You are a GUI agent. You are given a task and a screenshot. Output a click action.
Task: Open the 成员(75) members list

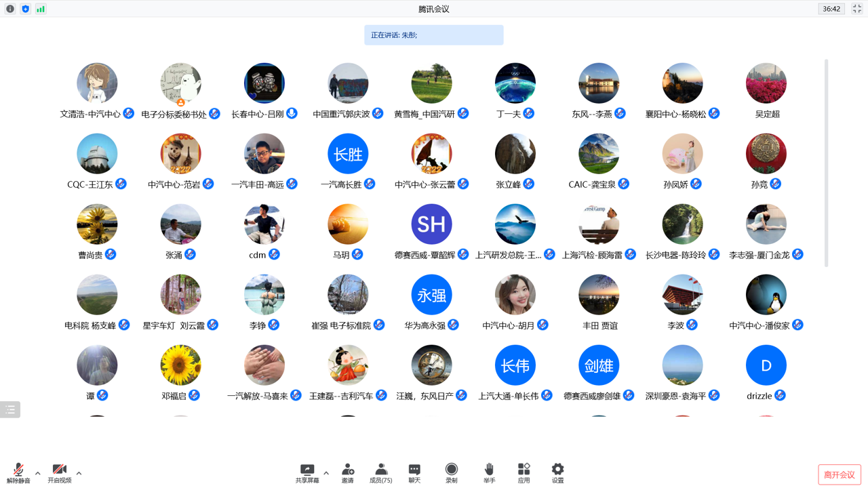point(380,473)
